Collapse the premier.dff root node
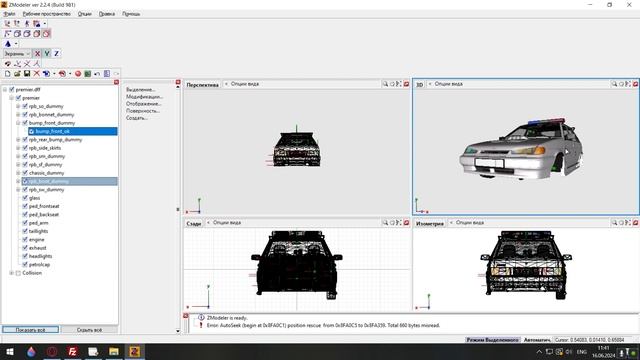Screen dimensions: 640x360 [x=5, y=89]
